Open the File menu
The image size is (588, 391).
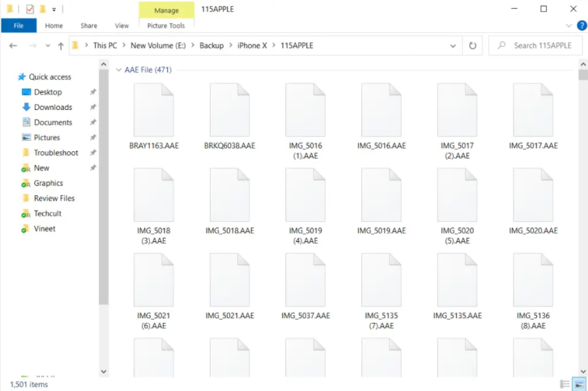point(19,25)
